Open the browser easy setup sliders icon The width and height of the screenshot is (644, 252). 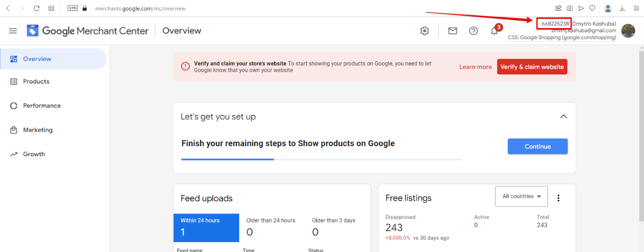tap(636, 8)
